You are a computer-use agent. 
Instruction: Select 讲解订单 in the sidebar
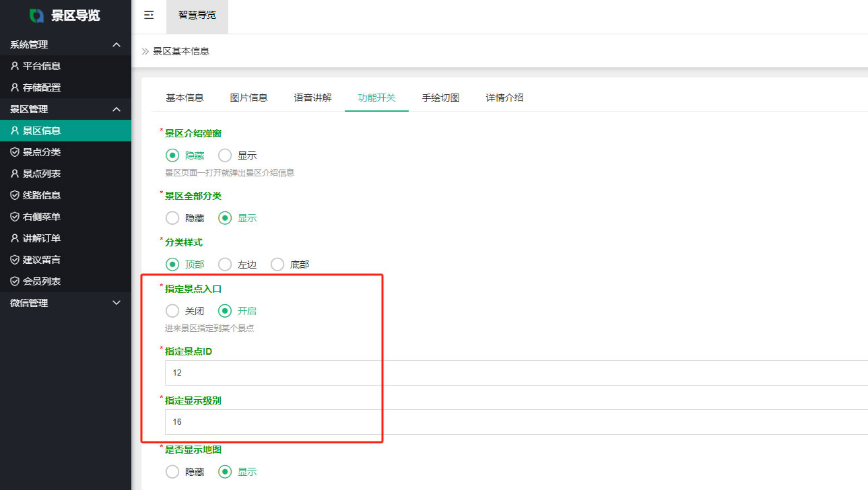click(x=41, y=238)
